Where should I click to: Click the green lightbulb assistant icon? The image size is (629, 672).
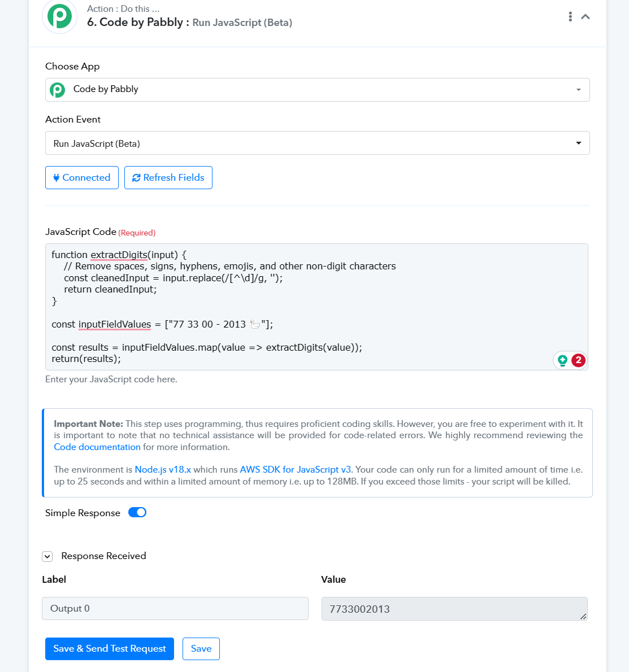click(562, 360)
